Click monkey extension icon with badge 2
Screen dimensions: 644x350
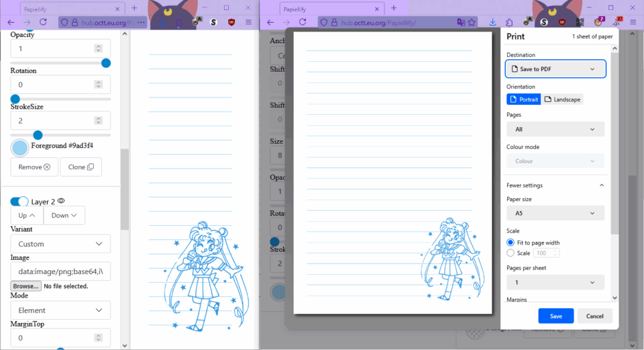click(599, 21)
